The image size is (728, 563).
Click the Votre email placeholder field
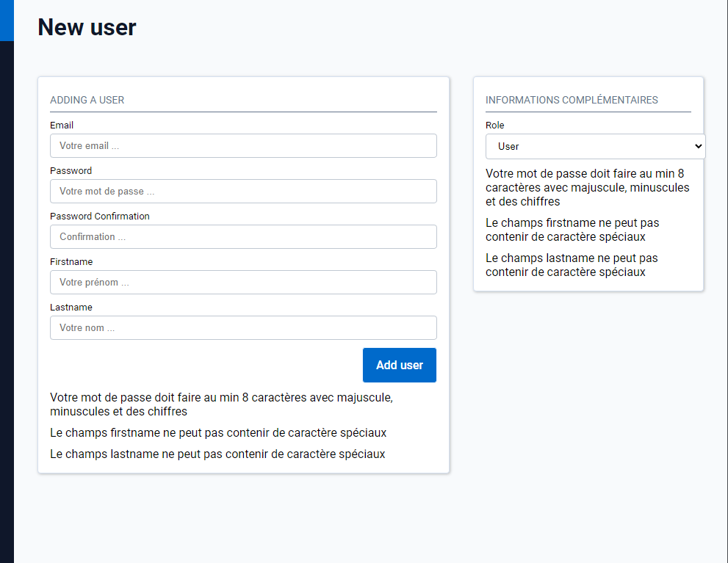coord(242,145)
